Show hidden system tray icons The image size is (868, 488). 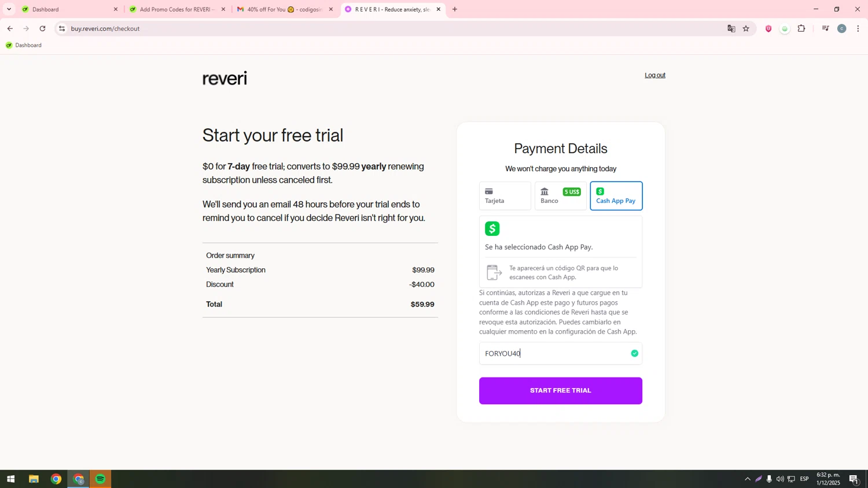pyautogui.click(x=748, y=479)
